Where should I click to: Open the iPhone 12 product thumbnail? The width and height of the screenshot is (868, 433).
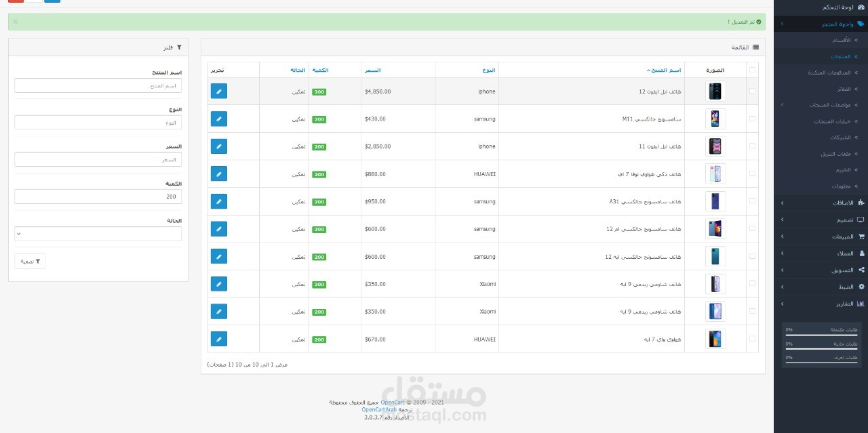(715, 91)
